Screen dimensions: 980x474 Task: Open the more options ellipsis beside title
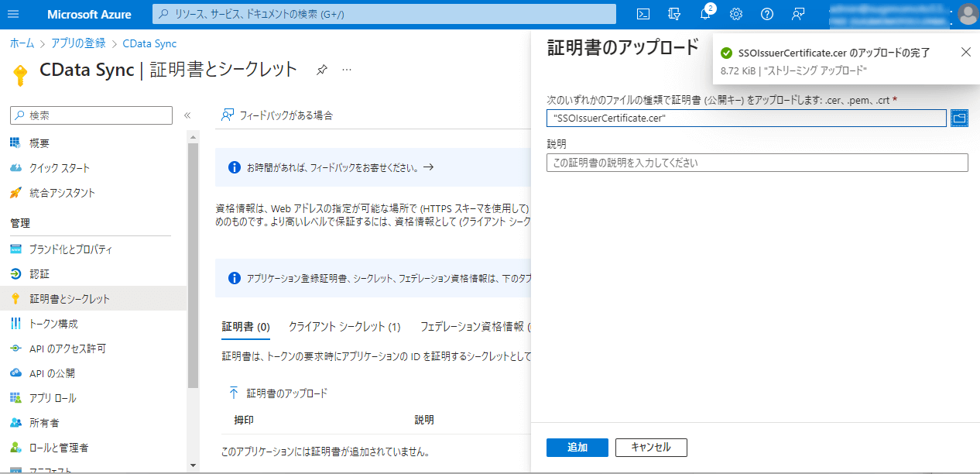347,70
